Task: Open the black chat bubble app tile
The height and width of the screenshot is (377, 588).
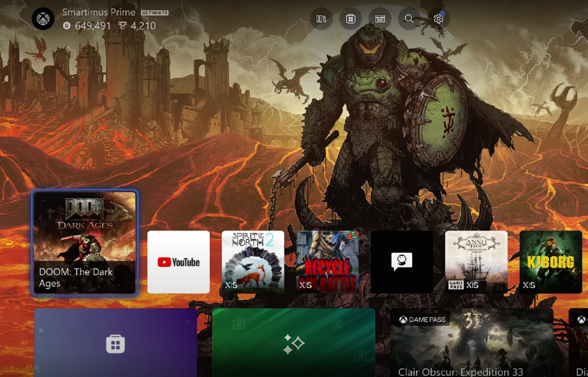Action: click(401, 262)
